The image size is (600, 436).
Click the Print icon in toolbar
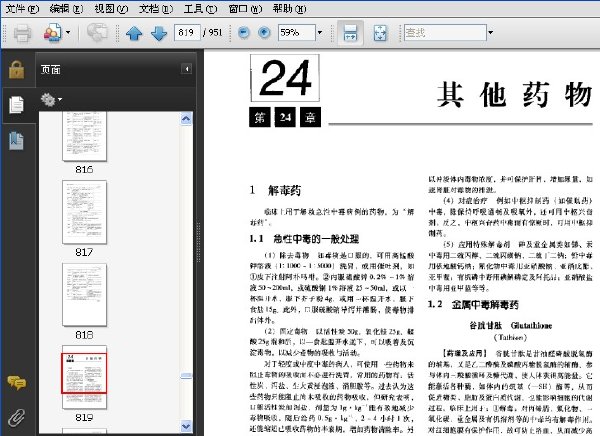click(x=22, y=33)
